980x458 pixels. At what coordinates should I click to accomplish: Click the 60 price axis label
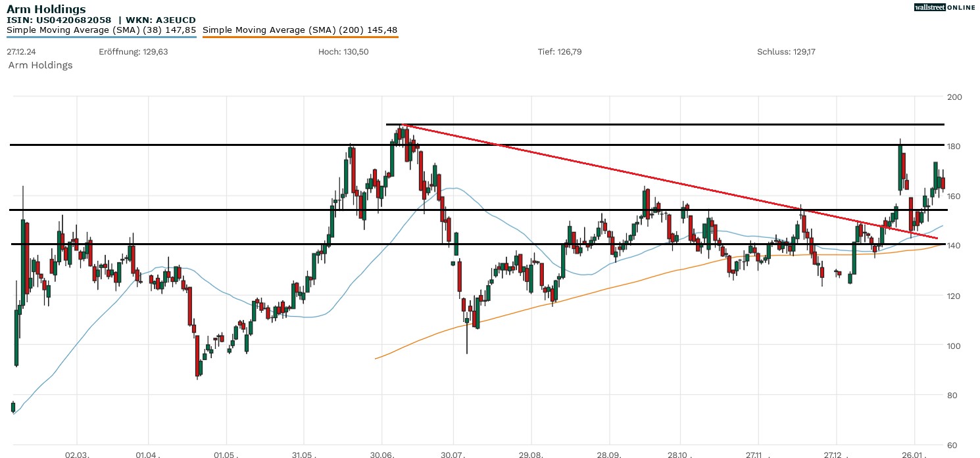click(x=952, y=444)
